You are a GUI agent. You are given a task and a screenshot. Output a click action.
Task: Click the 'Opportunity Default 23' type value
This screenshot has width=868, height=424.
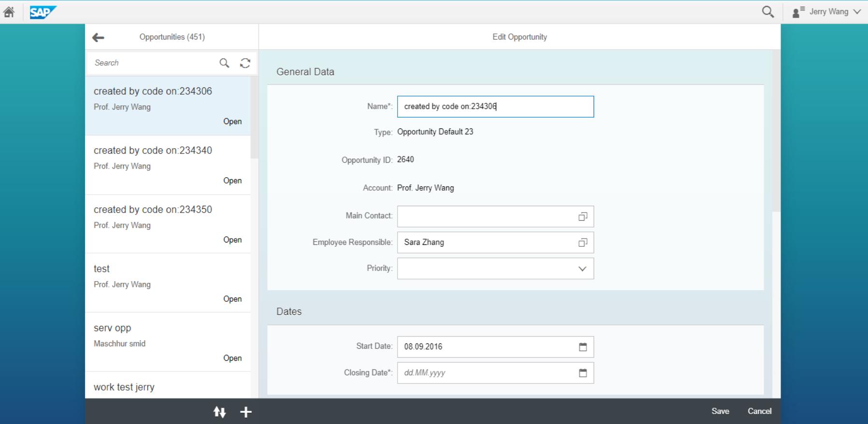(x=435, y=132)
